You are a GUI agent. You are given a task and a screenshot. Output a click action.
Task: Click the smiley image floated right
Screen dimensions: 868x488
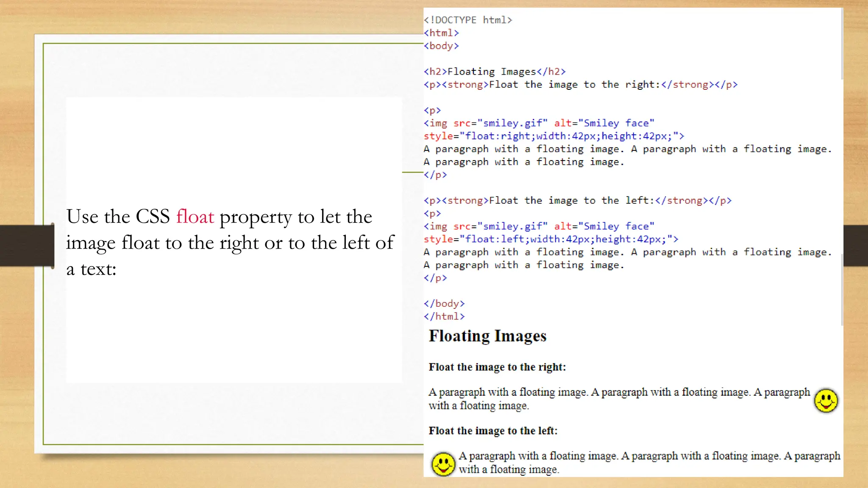[x=826, y=400]
